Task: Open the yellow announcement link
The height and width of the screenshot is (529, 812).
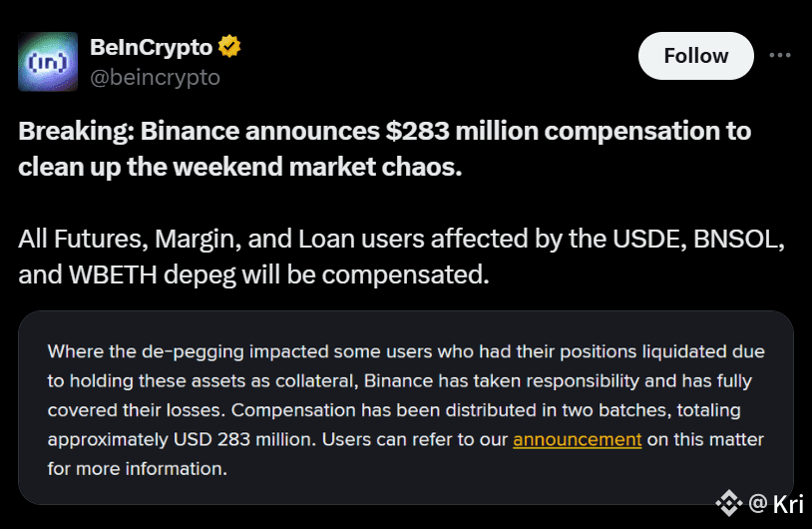Action: click(x=577, y=438)
